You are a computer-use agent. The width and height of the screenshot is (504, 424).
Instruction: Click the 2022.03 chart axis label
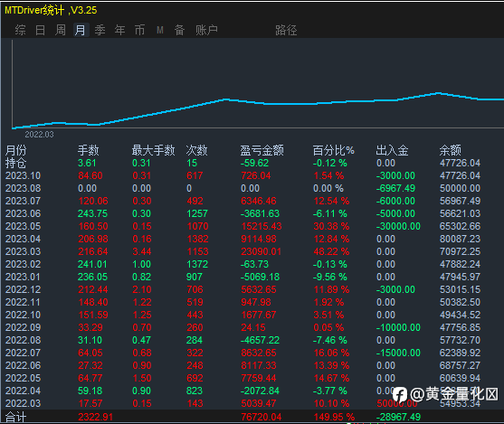(39, 135)
